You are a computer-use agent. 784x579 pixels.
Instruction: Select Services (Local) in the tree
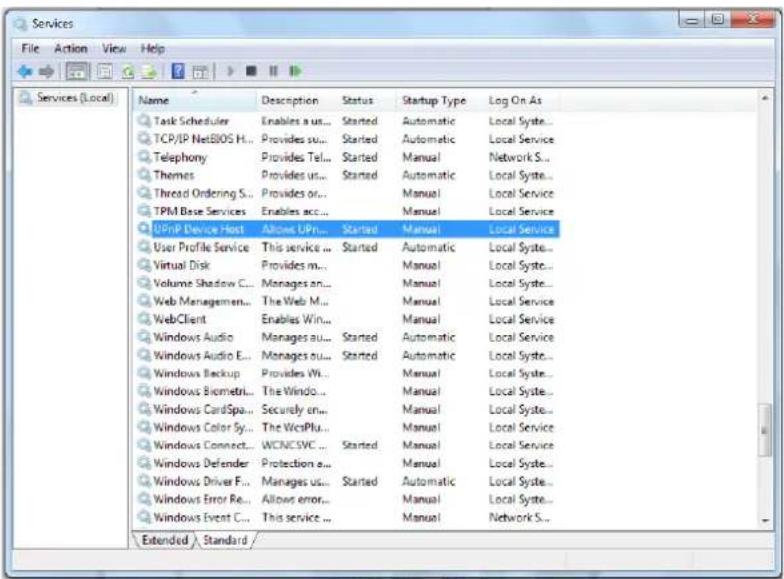click(75, 98)
